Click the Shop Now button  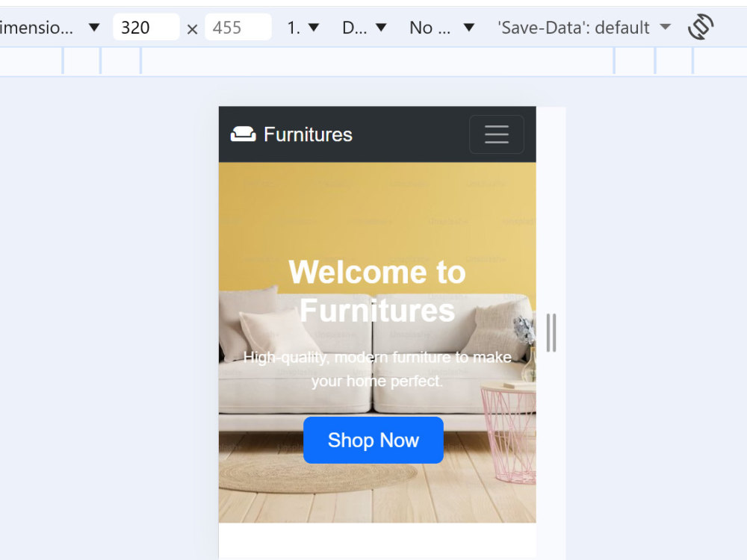(x=373, y=440)
